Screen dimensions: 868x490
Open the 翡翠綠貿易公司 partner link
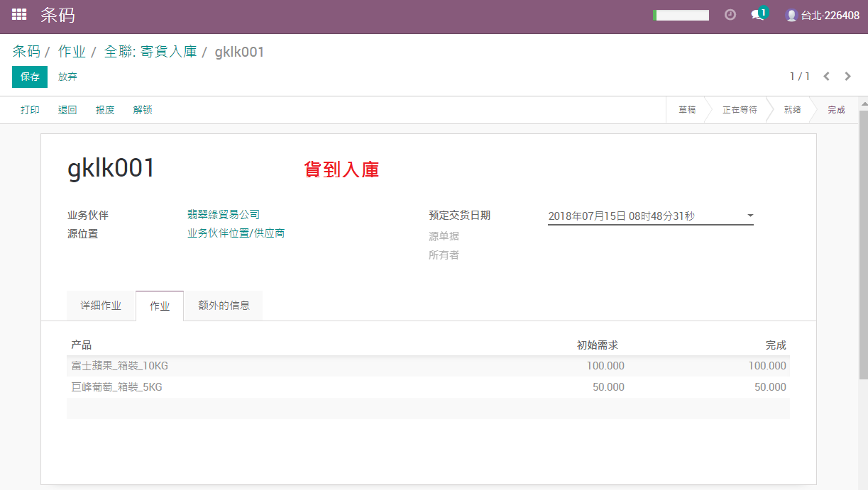pos(224,214)
